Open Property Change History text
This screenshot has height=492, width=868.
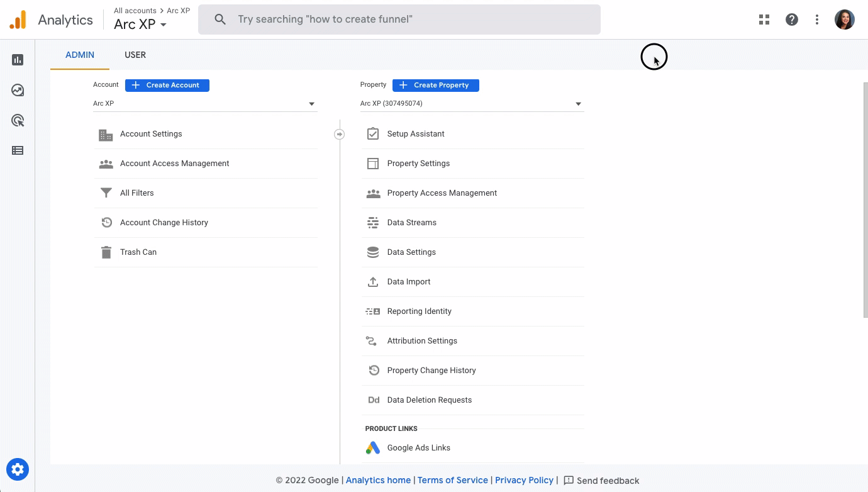431,371
